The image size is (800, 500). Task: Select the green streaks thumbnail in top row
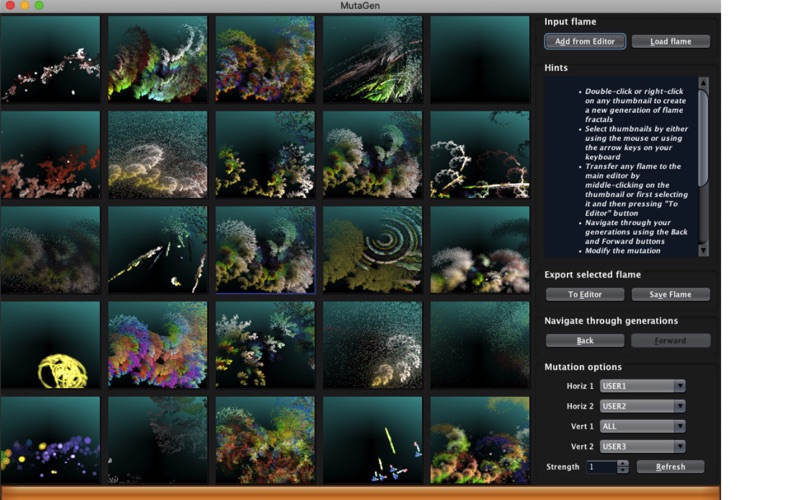coord(372,59)
